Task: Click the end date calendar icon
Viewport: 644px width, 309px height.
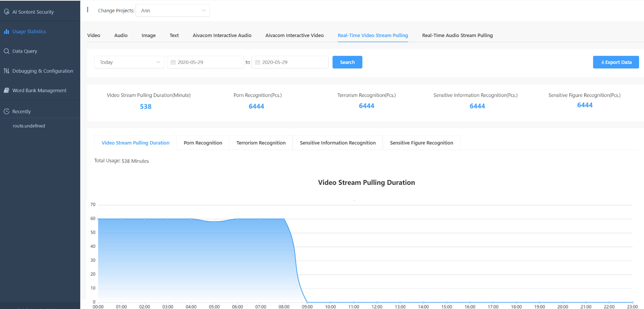Action: pyautogui.click(x=258, y=62)
